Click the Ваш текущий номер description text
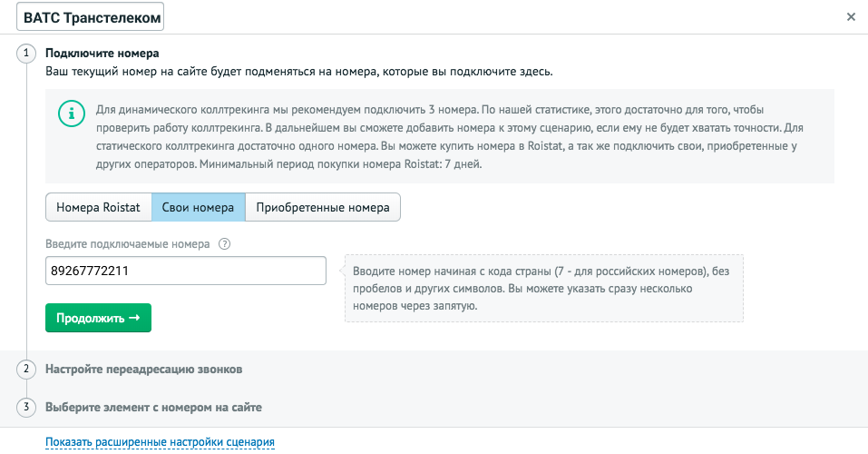This screenshot has width=868, height=454. pos(298,70)
